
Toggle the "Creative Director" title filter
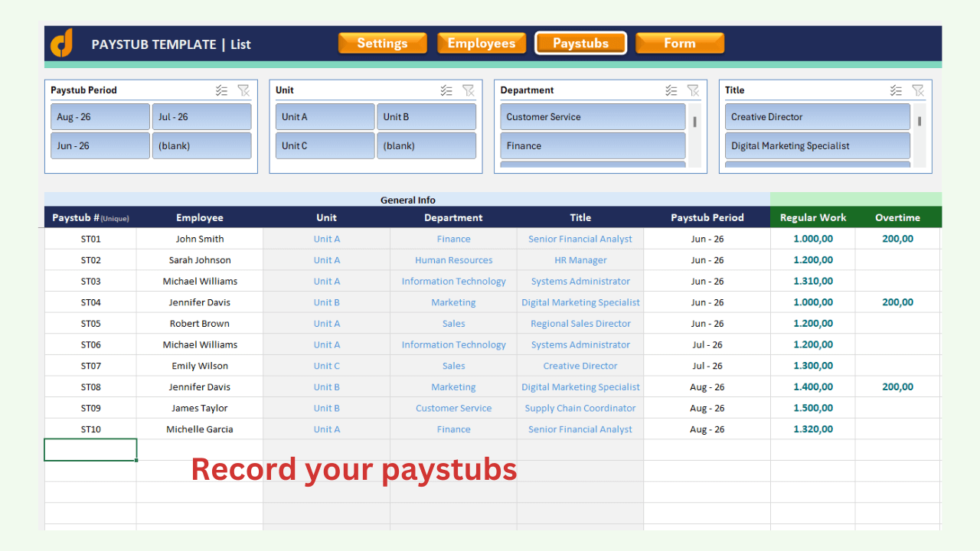(x=817, y=116)
